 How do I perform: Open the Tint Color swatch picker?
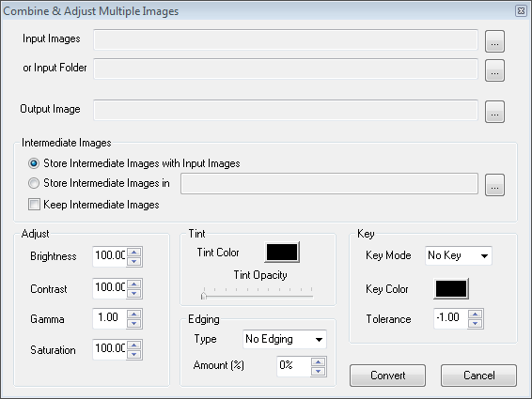tap(282, 253)
